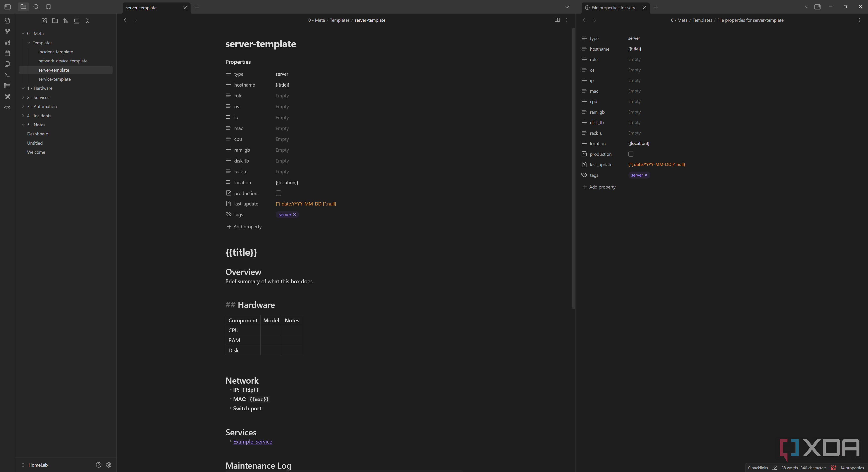Screen dimensions: 868x472
Task: Collapse all folders in the file explorer
Action: pos(88,21)
